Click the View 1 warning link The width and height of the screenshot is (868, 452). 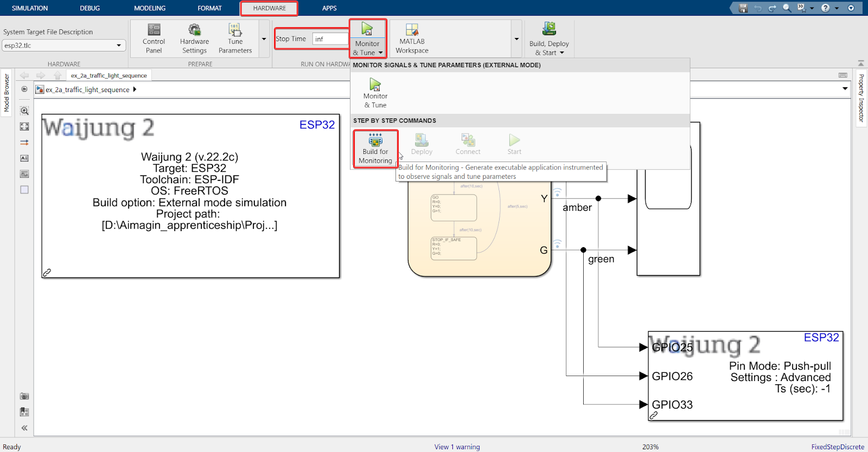[457, 447]
